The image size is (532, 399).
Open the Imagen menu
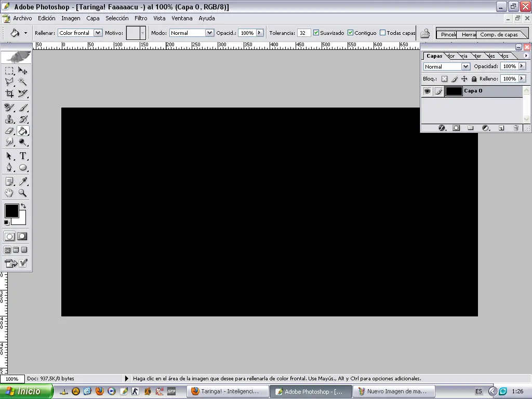(x=71, y=18)
